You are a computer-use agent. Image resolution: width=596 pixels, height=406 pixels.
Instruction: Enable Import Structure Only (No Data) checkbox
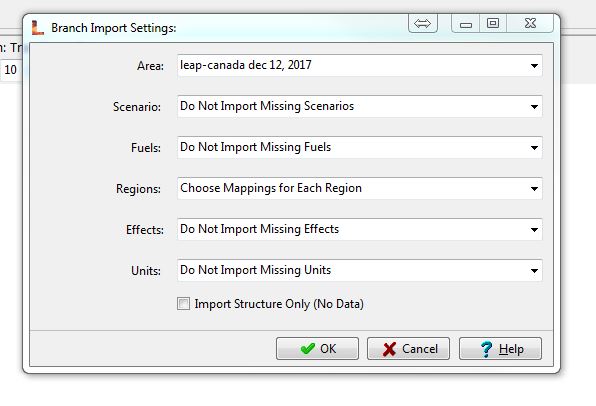[x=184, y=304]
